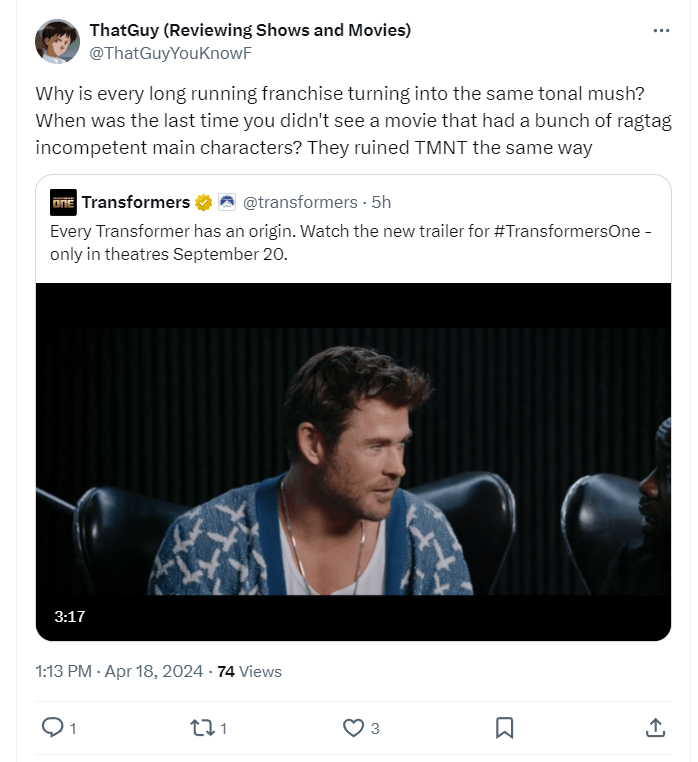Click the Paramount affiliate badge icon
This screenshot has height=762, width=698.
point(226,203)
